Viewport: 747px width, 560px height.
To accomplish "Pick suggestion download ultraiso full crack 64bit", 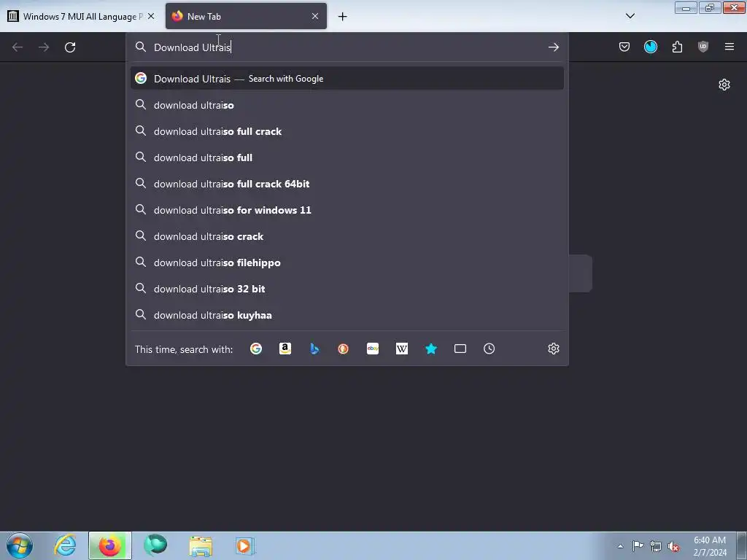I will pyautogui.click(x=347, y=184).
